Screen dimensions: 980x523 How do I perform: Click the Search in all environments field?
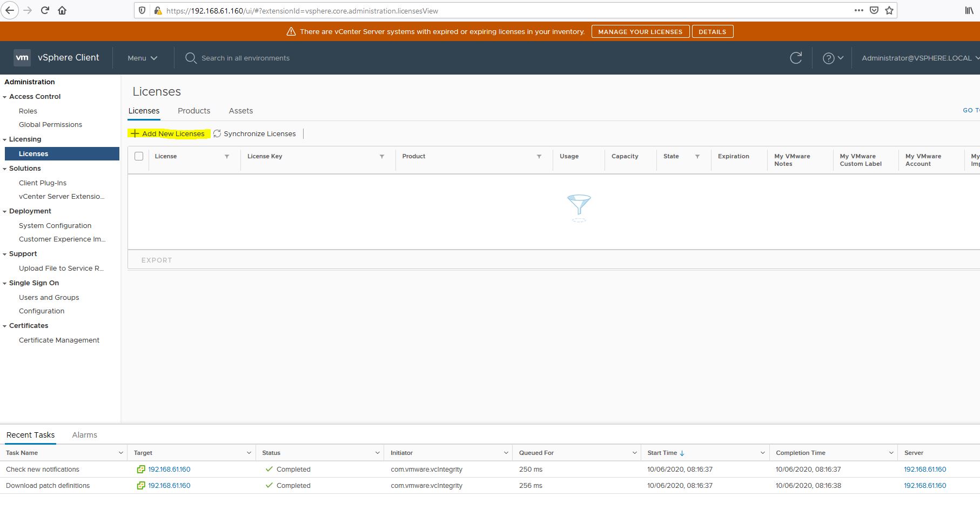coord(245,58)
